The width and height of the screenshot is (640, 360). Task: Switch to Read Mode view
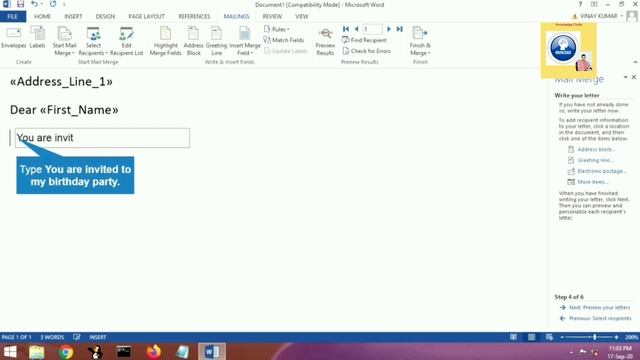pyautogui.click(x=513, y=337)
